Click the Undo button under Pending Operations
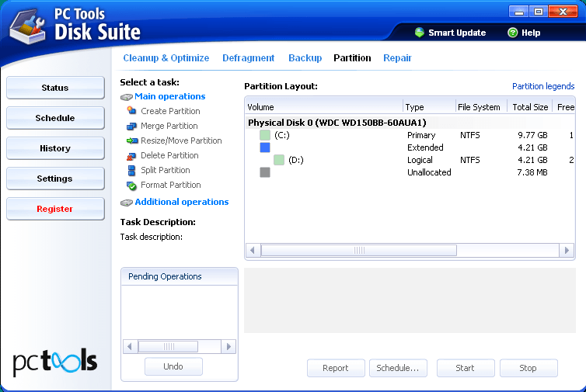This screenshot has height=392, width=586. coord(173,366)
